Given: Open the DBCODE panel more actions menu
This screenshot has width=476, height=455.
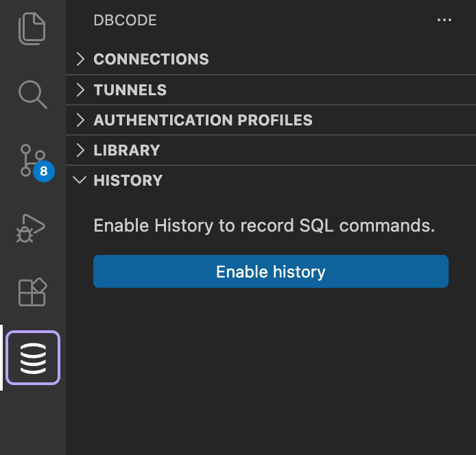Looking at the screenshot, I should click(x=444, y=20).
